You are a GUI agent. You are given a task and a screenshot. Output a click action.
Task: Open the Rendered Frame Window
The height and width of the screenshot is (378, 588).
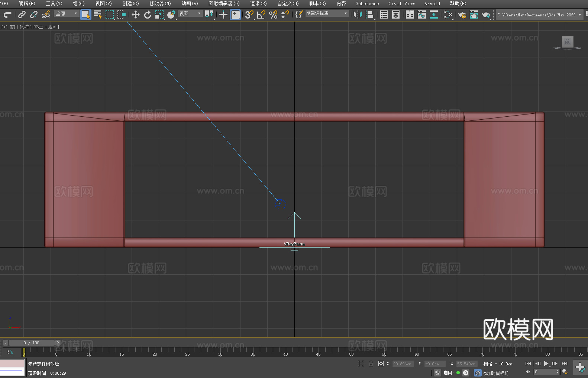[474, 14]
